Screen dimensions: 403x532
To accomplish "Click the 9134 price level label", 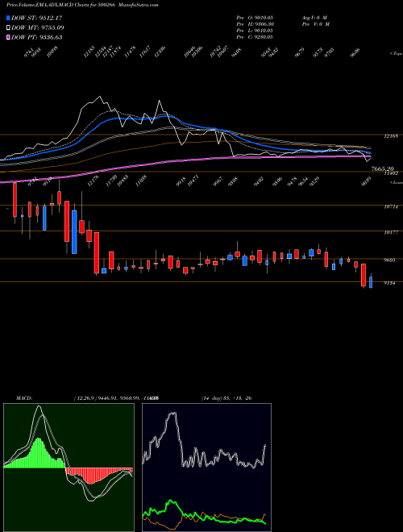I will [x=389, y=283].
